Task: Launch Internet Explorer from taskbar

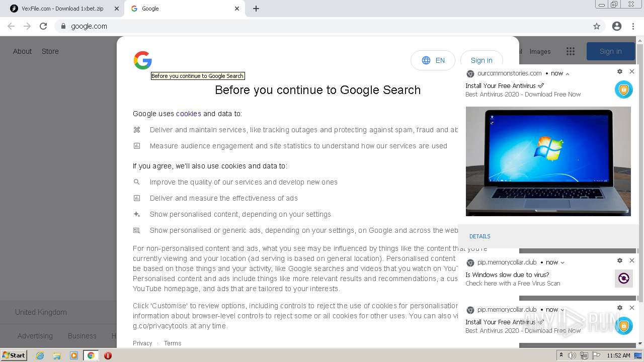Action: pyautogui.click(x=40, y=355)
